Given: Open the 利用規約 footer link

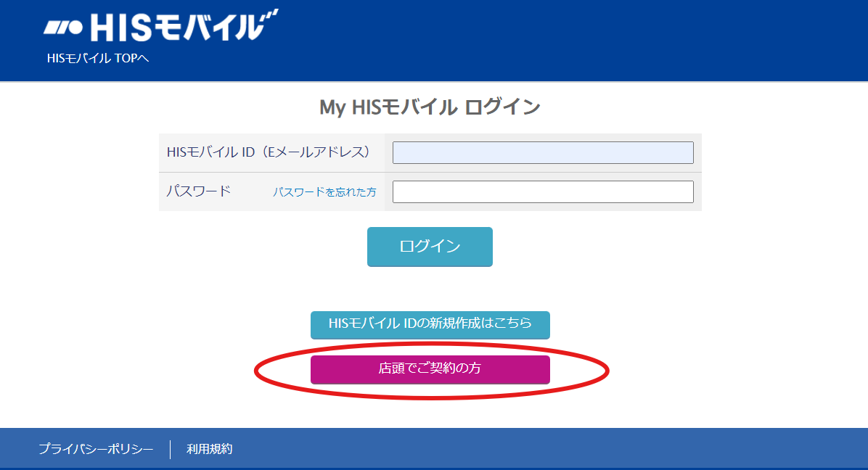Looking at the screenshot, I should [x=209, y=449].
